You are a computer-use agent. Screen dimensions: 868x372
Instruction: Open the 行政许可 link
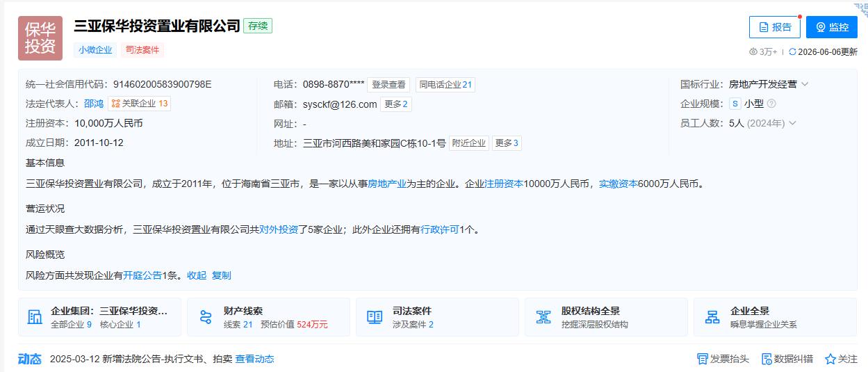(440, 229)
